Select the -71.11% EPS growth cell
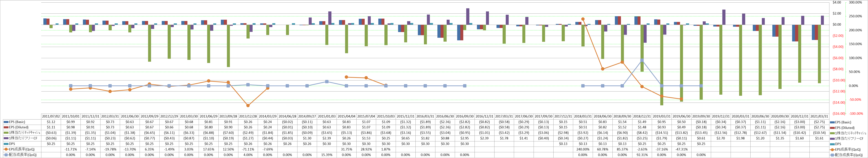The image size is (868, 158). coord(248,149)
